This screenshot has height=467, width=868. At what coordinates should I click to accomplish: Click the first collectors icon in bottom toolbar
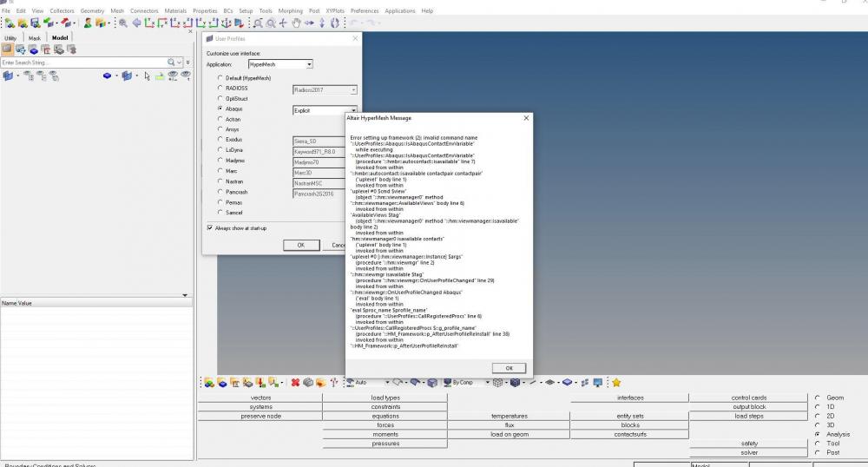(x=208, y=382)
